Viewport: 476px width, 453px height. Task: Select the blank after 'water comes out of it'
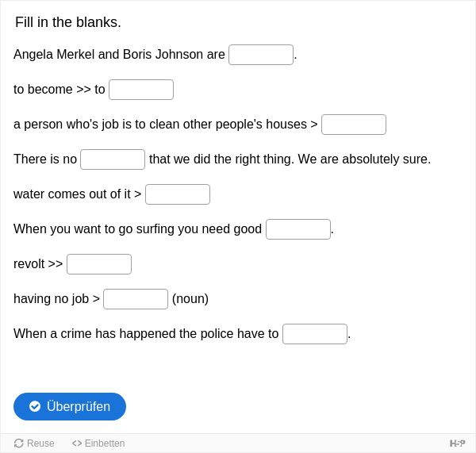point(178,194)
